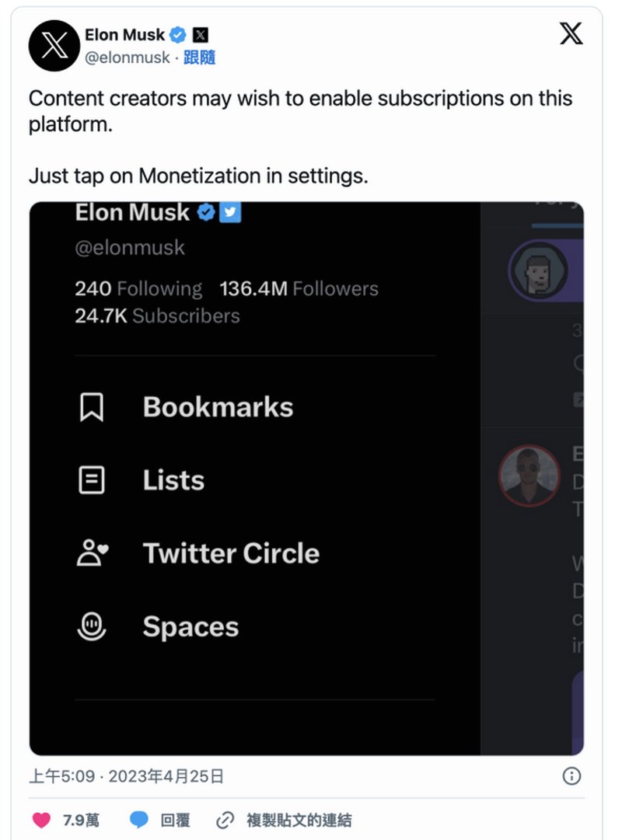Click the 回覆 reply label

pyautogui.click(x=175, y=820)
